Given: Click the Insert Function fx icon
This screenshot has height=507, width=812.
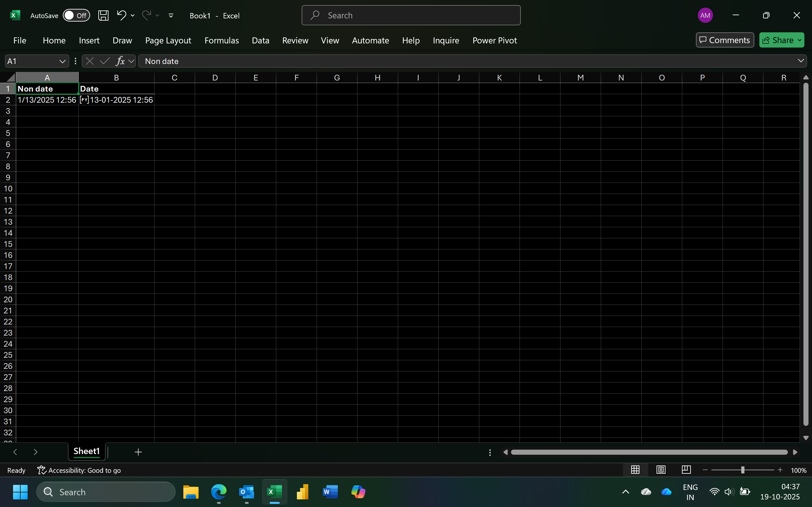Looking at the screenshot, I should click(x=120, y=61).
